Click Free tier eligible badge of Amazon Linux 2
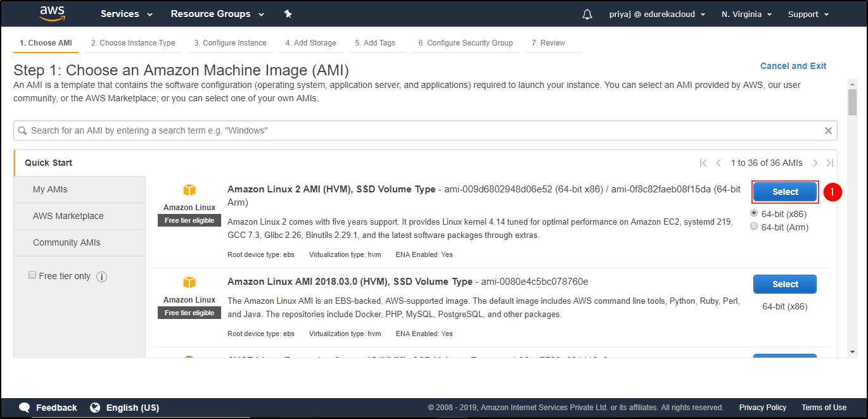 tap(189, 220)
